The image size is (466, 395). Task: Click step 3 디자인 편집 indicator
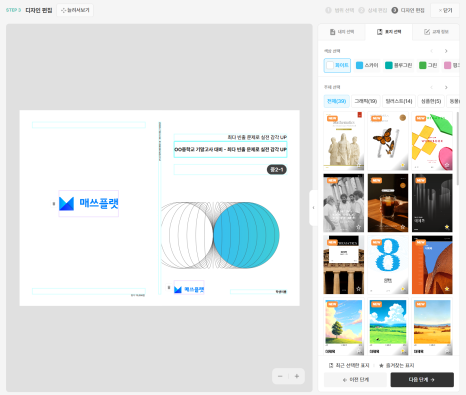tap(408, 10)
